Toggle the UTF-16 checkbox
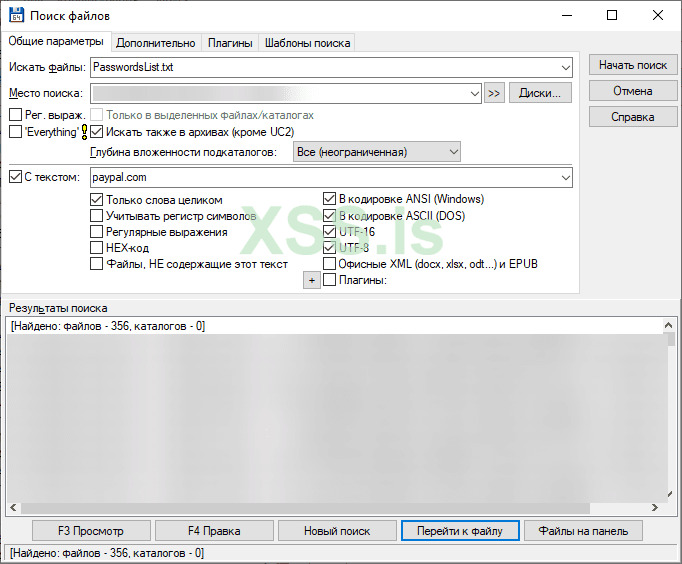This screenshot has width=682, height=564. coord(329,232)
